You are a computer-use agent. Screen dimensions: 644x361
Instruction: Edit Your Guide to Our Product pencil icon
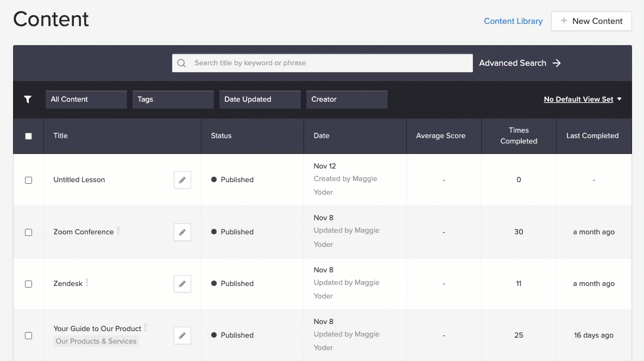click(182, 335)
